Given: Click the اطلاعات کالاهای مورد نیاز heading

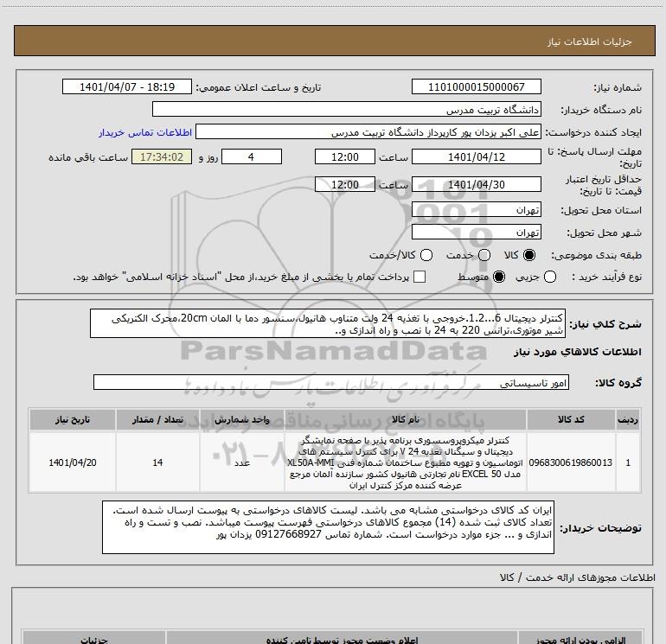Looking at the screenshot, I should click(578, 352).
